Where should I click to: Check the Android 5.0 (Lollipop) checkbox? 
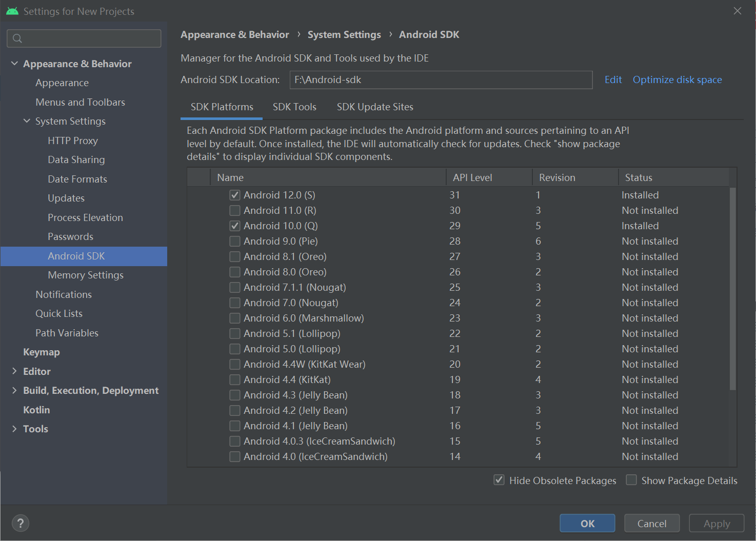(x=235, y=349)
